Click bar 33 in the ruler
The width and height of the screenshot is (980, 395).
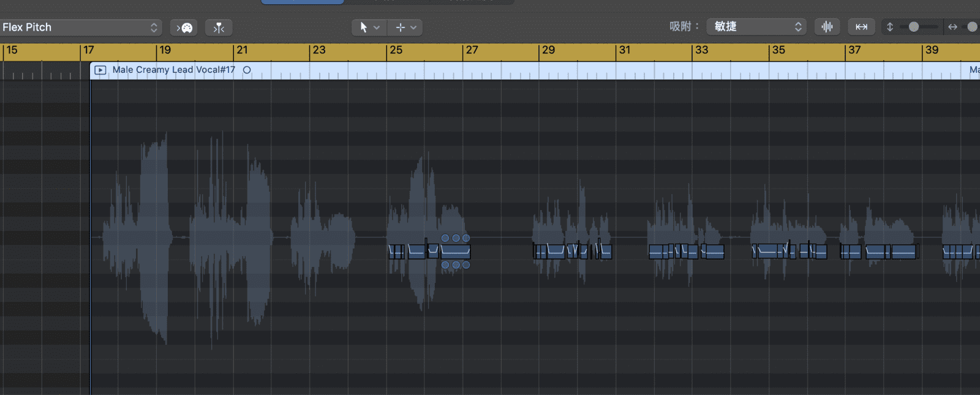(702, 50)
